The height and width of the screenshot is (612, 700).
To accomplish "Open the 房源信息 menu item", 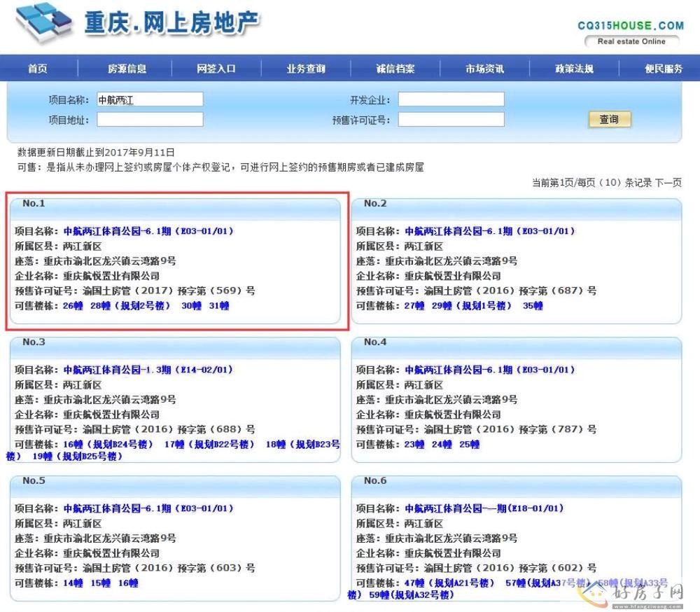I will coord(127,69).
